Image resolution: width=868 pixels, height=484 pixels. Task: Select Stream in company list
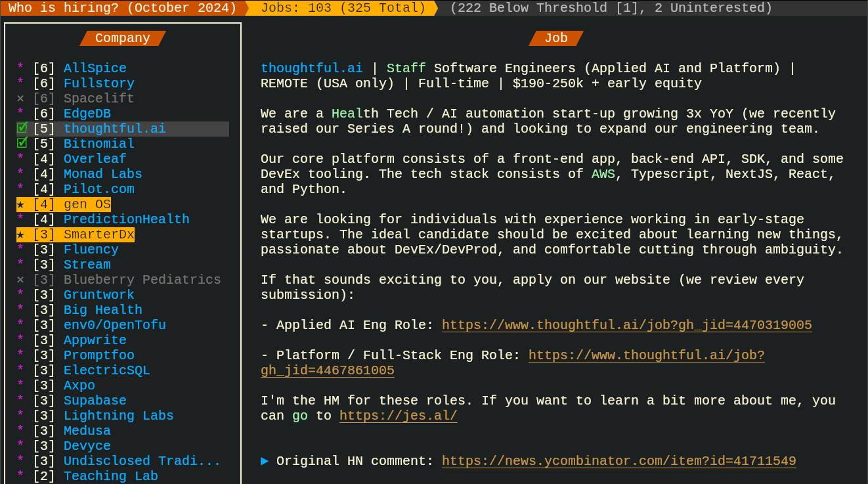(87, 265)
